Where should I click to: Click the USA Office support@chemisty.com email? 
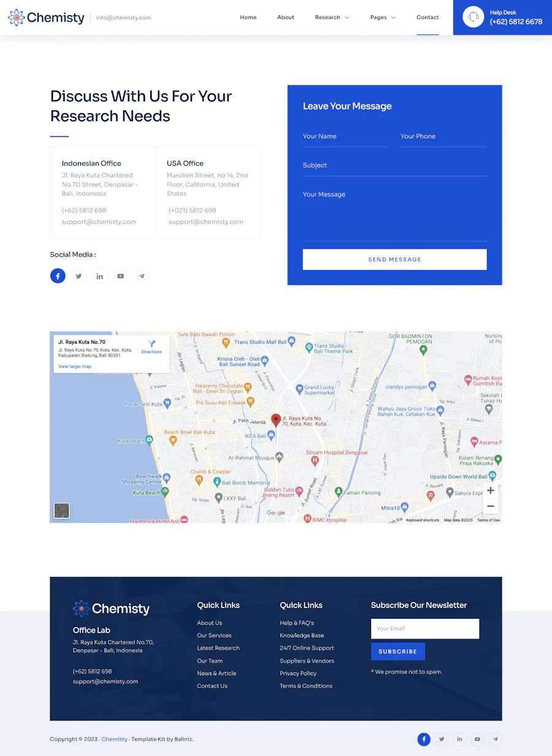(x=206, y=222)
